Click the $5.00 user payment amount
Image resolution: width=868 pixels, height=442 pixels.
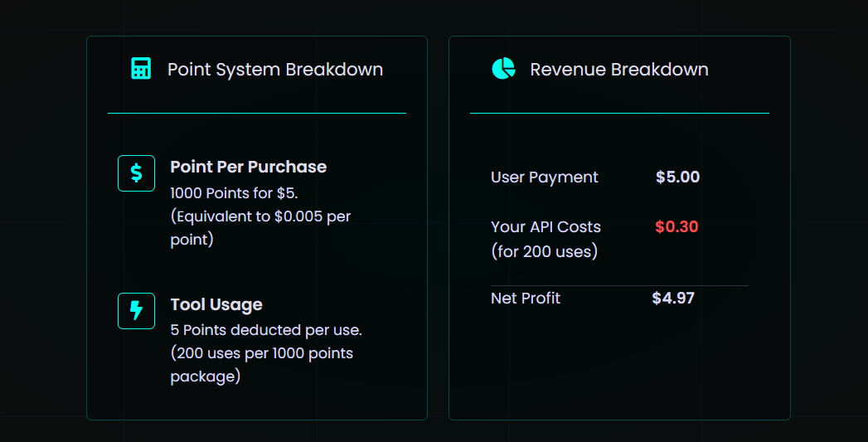pos(677,177)
